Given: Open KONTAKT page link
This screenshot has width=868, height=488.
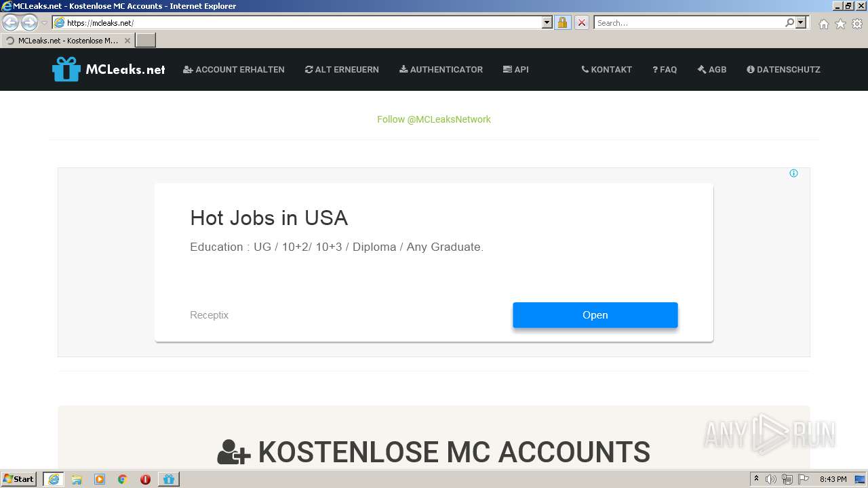Looking at the screenshot, I should [x=606, y=69].
